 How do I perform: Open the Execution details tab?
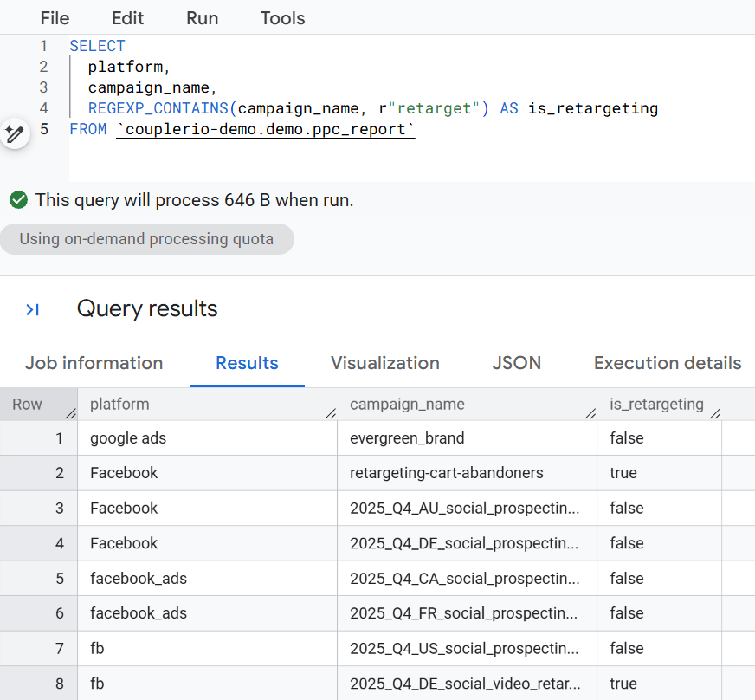668,363
